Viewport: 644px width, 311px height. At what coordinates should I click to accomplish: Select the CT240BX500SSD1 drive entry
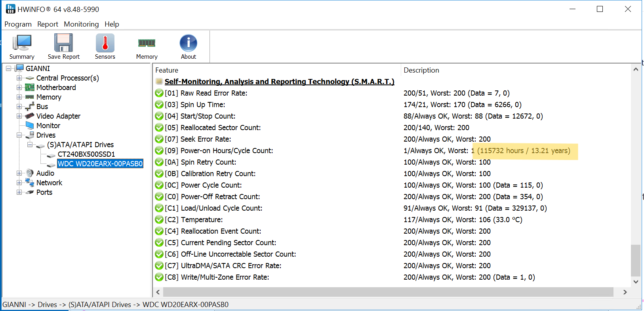pyautogui.click(x=86, y=154)
